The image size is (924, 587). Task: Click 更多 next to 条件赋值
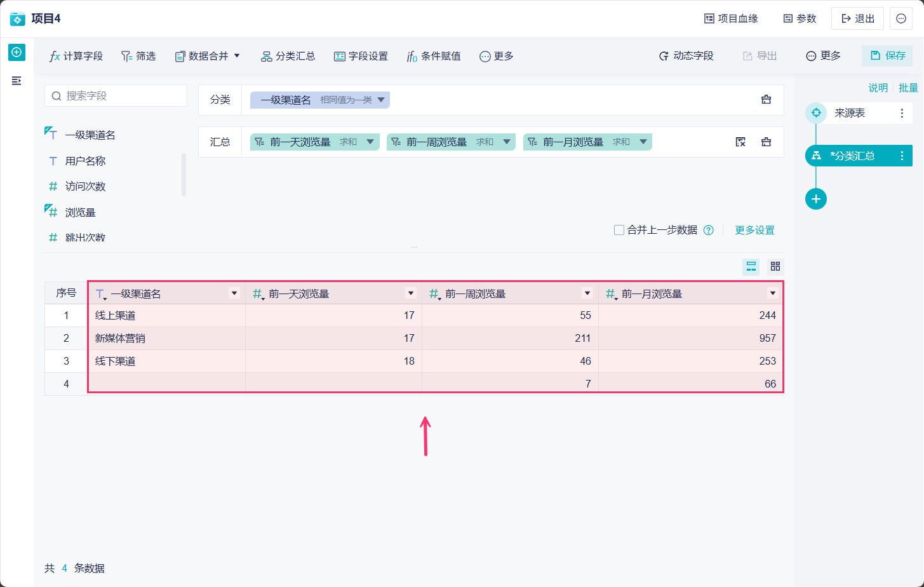pos(497,56)
